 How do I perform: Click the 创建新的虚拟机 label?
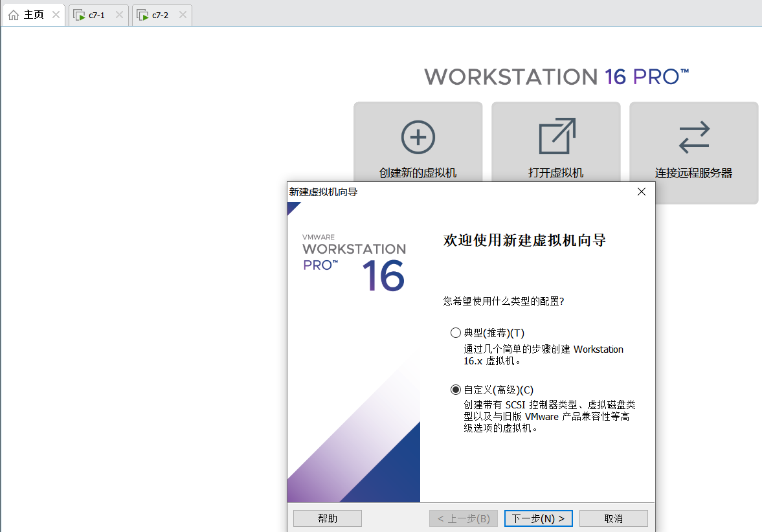point(418,173)
